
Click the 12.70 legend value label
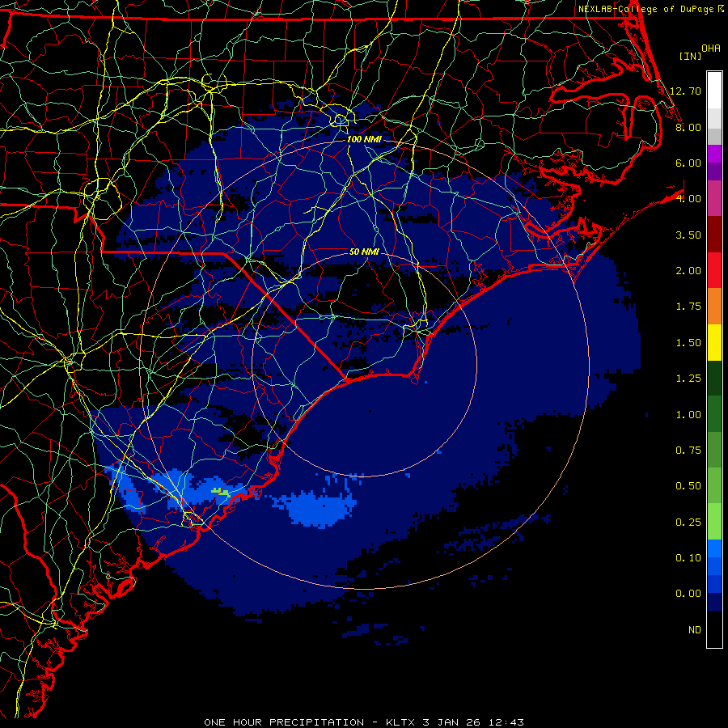coord(685,91)
